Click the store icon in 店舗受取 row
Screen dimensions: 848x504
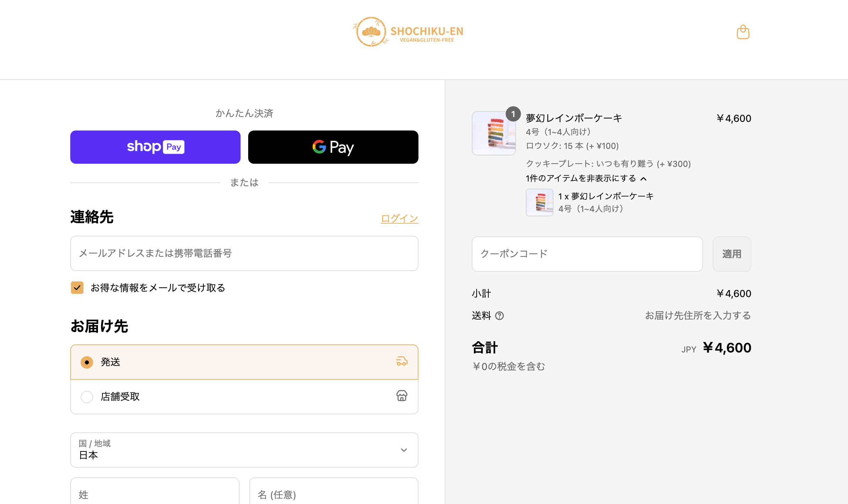(x=402, y=396)
